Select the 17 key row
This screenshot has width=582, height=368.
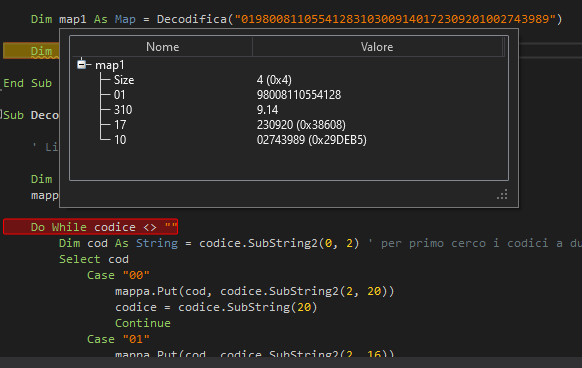(288, 125)
